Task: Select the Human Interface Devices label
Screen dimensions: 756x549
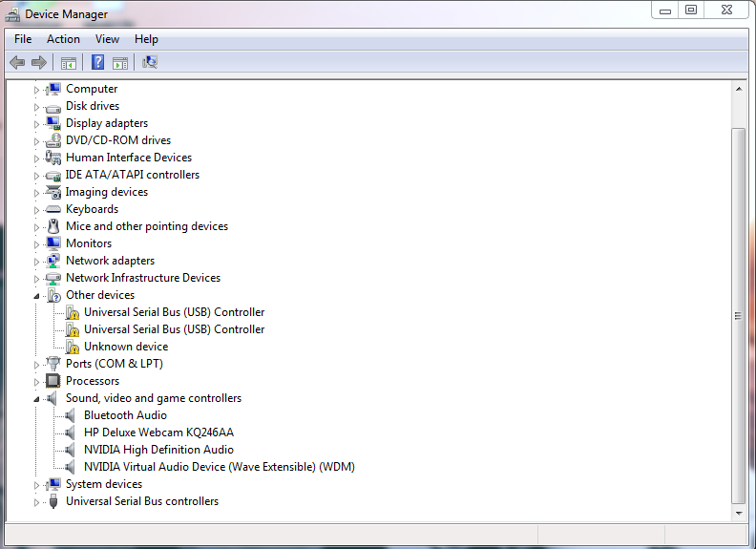Action: [x=129, y=158]
